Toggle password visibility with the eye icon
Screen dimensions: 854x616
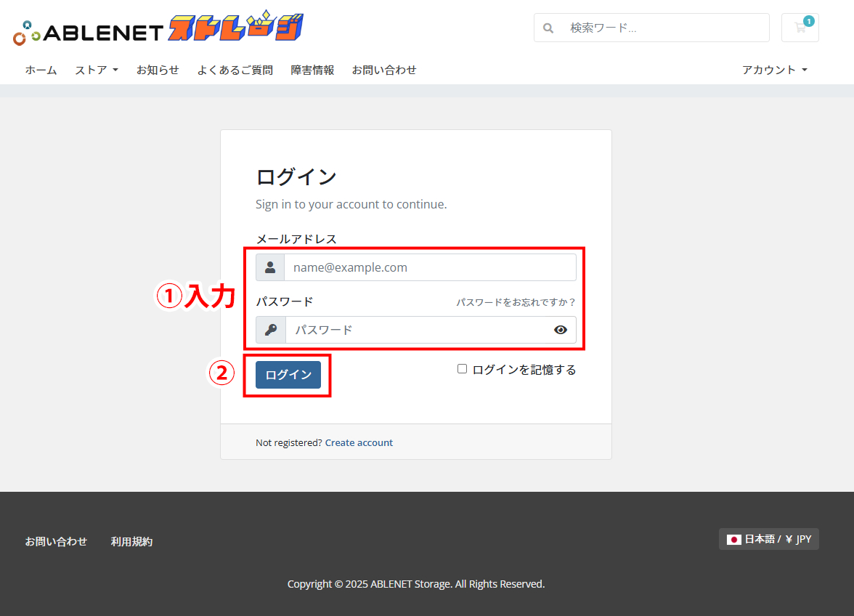coord(560,330)
